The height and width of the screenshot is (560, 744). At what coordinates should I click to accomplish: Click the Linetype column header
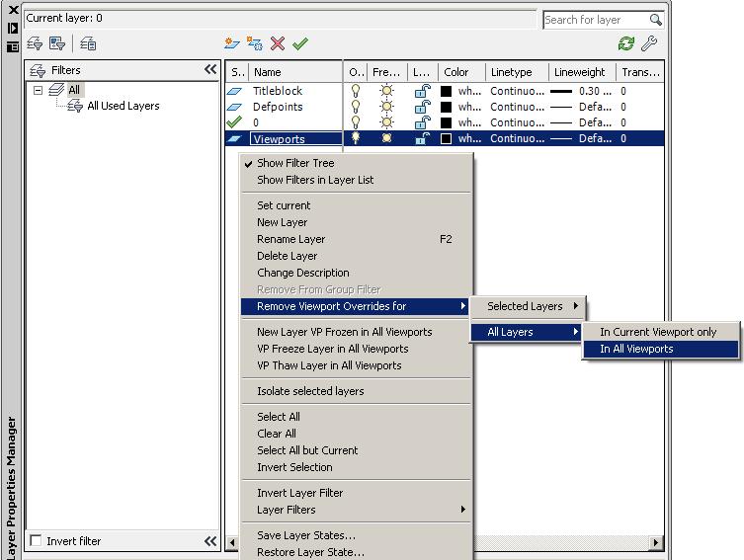click(517, 72)
